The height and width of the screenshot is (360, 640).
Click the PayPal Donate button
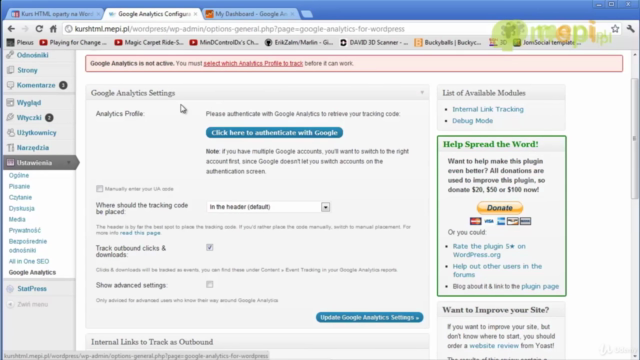pos(500,208)
